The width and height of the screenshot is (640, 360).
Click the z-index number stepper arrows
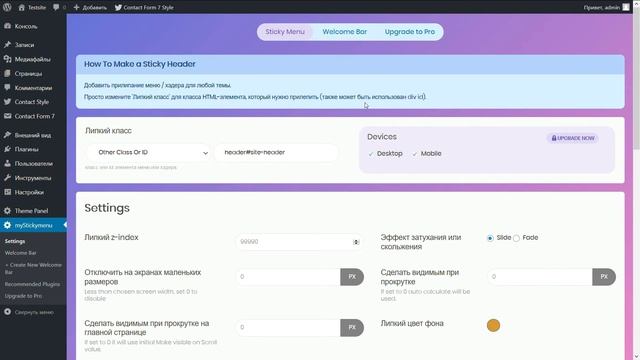click(x=356, y=242)
